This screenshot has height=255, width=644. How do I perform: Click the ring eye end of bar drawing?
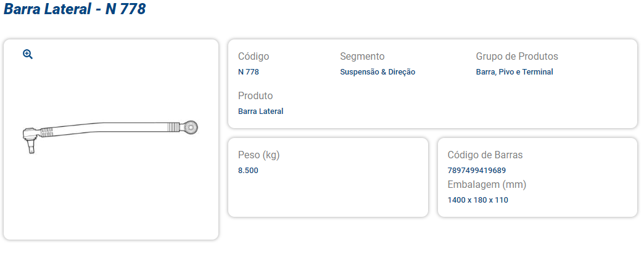click(x=192, y=127)
